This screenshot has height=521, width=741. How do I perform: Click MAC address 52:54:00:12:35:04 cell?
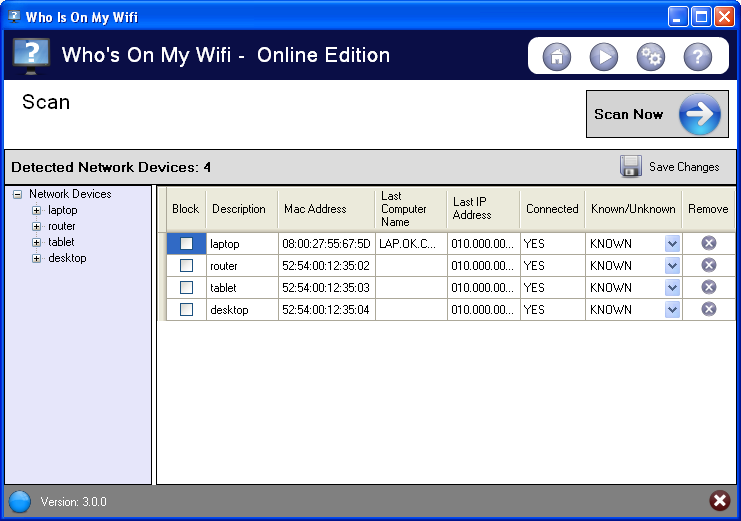click(327, 310)
